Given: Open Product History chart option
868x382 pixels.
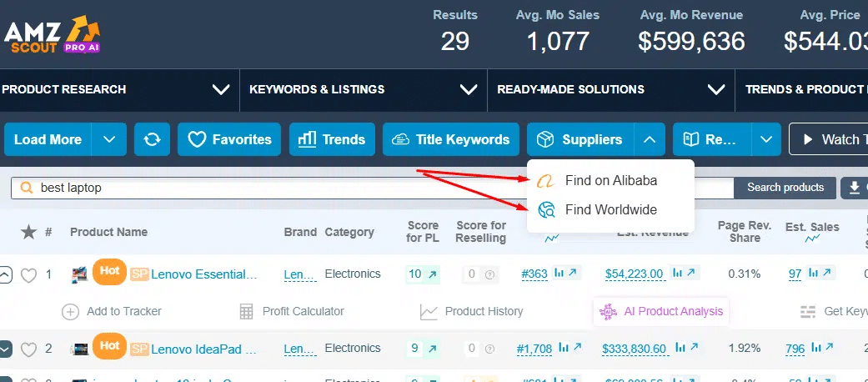Looking at the screenshot, I should (472, 311).
